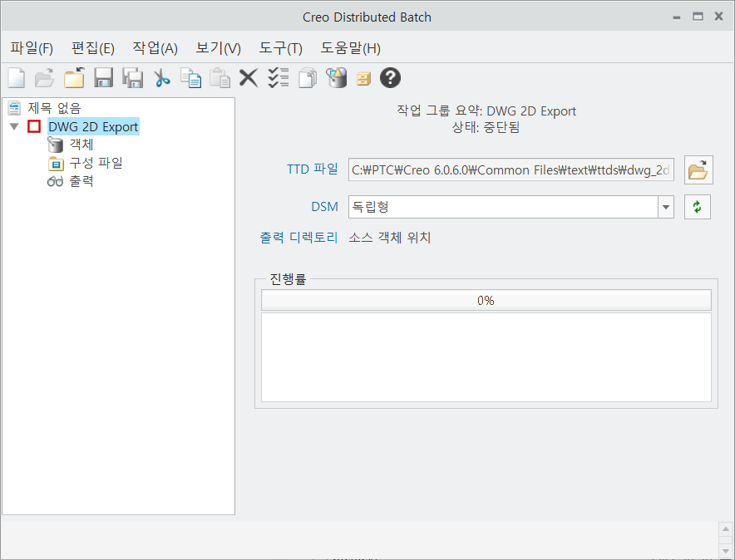This screenshot has width=735, height=560.
Task: Open the 도구(T) menu
Action: [281, 47]
